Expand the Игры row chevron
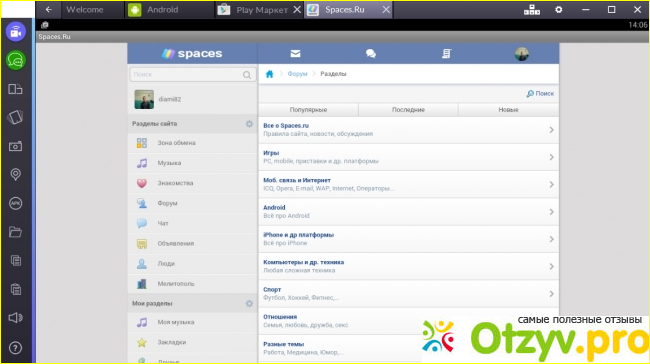Image resolution: width=650 pixels, height=364 pixels. pos(551,158)
